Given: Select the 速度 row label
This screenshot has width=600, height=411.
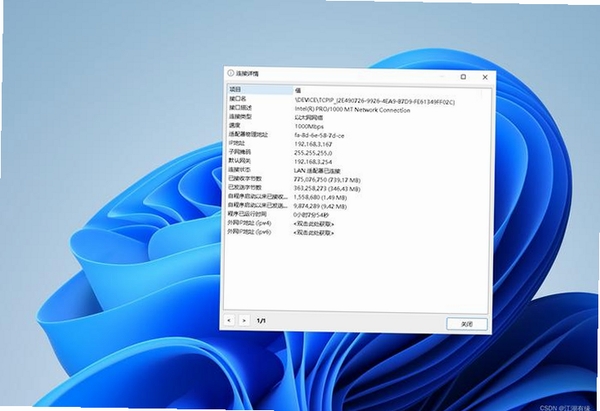Looking at the screenshot, I should [x=235, y=125].
